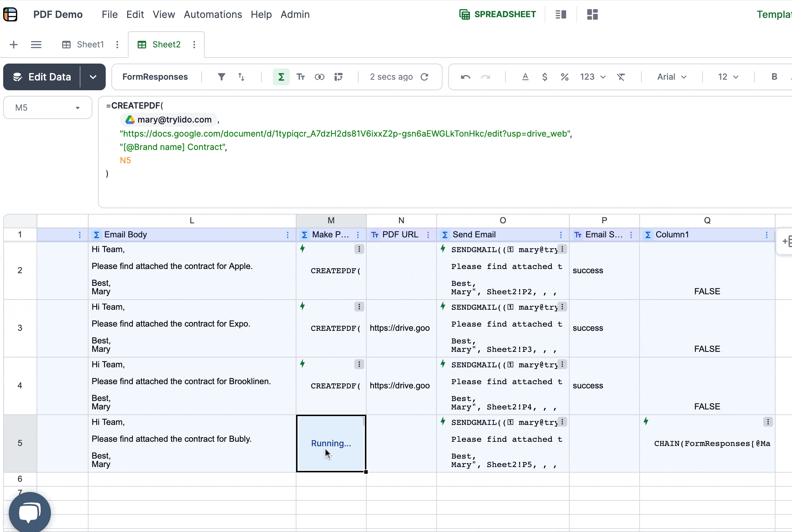Expand the Edit Data dropdown arrow

tap(93, 77)
